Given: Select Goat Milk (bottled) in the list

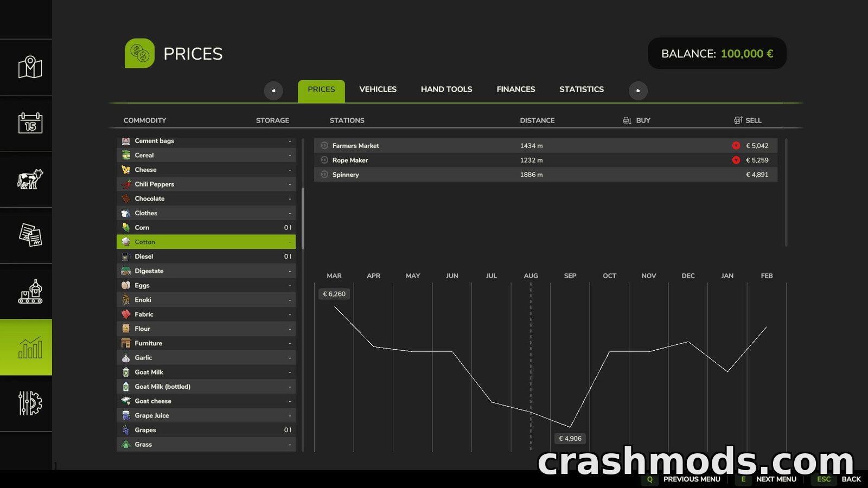Looking at the screenshot, I should pos(206,387).
